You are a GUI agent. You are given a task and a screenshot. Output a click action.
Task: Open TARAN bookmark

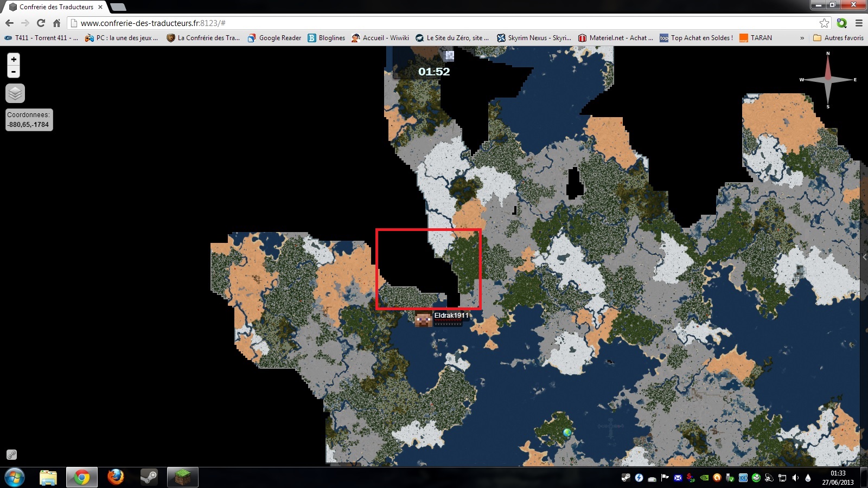pyautogui.click(x=755, y=38)
